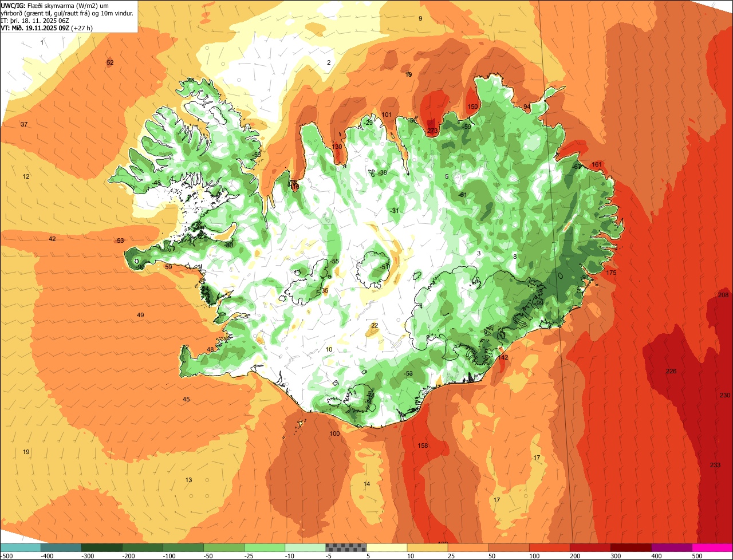The width and height of the screenshot is (733, 560).
Task: Select the legend swatch between 50 and 100
Action: [x=508, y=547]
